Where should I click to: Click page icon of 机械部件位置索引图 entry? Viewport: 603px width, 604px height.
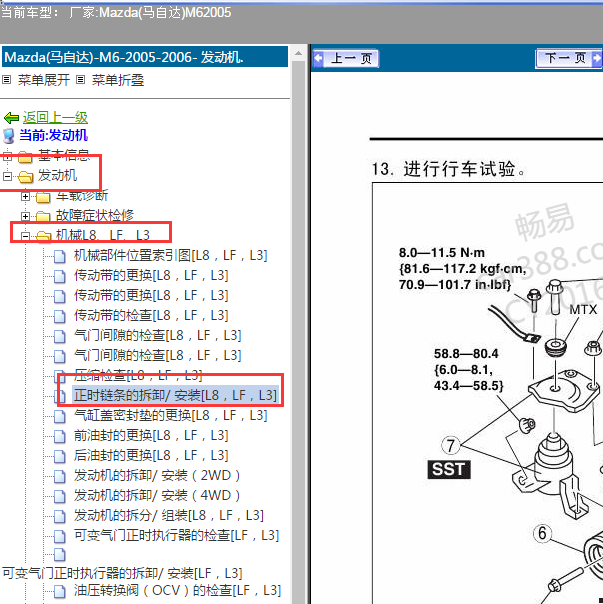pos(59,256)
